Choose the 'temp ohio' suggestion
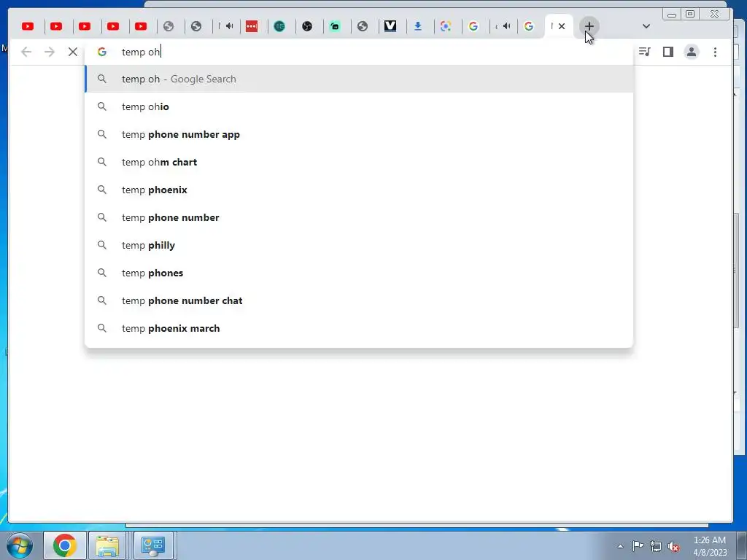 pyautogui.click(x=359, y=106)
